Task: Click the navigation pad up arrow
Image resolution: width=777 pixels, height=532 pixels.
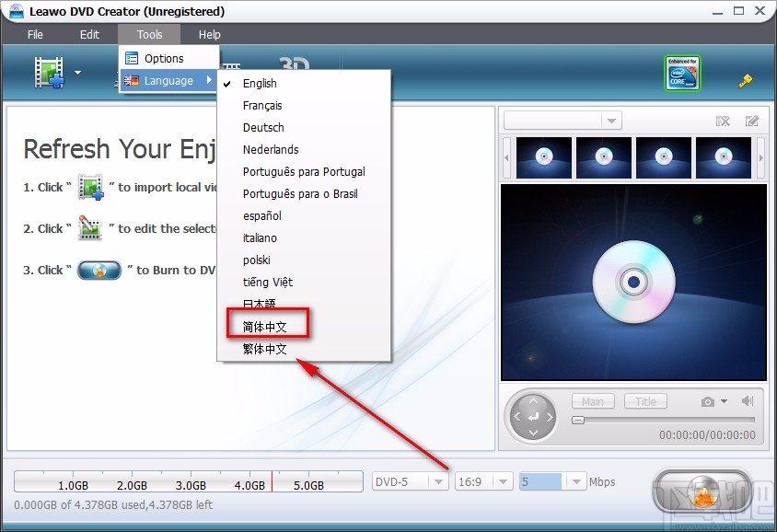Action: 533,400
